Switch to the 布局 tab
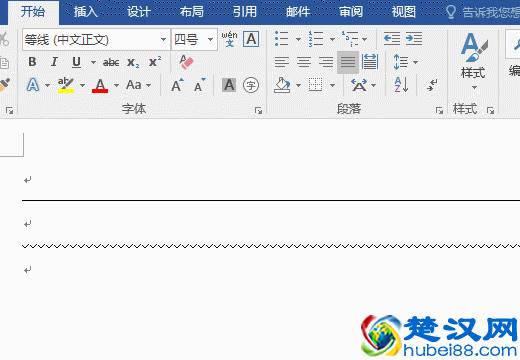Screen dimensions: 520x360 (x=192, y=12)
